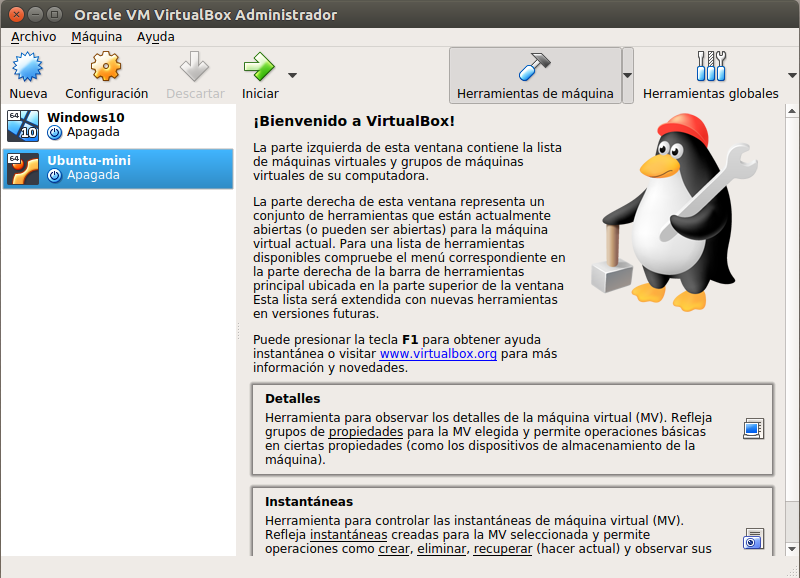
Task: Create a new virtual machine with Nueva
Action: [28, 73]
